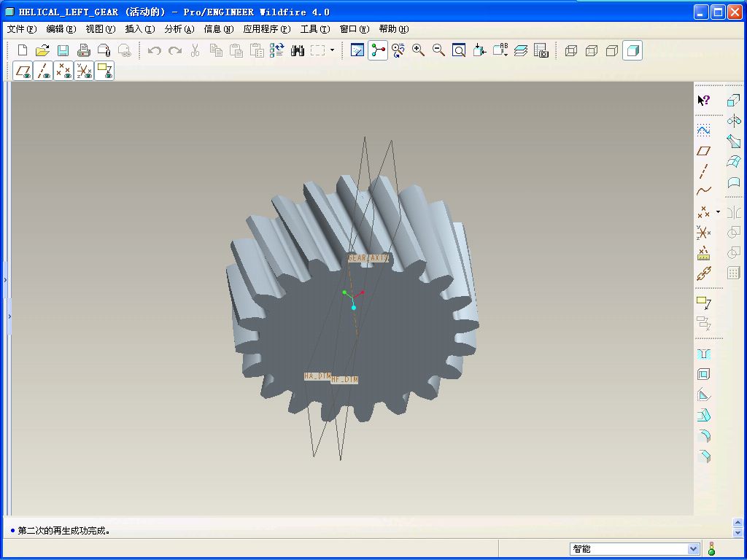Click the Context-sensitive help arrow icon

click(704, 100)
